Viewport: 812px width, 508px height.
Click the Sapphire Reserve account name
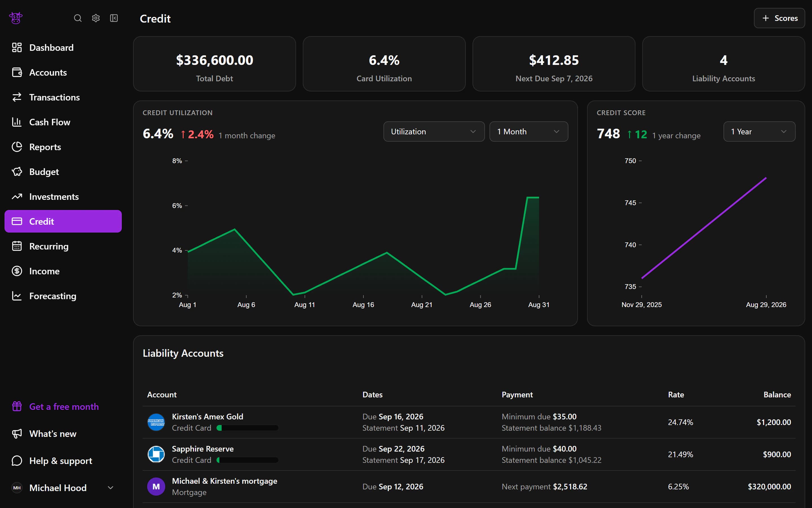(x=203, y=449)
